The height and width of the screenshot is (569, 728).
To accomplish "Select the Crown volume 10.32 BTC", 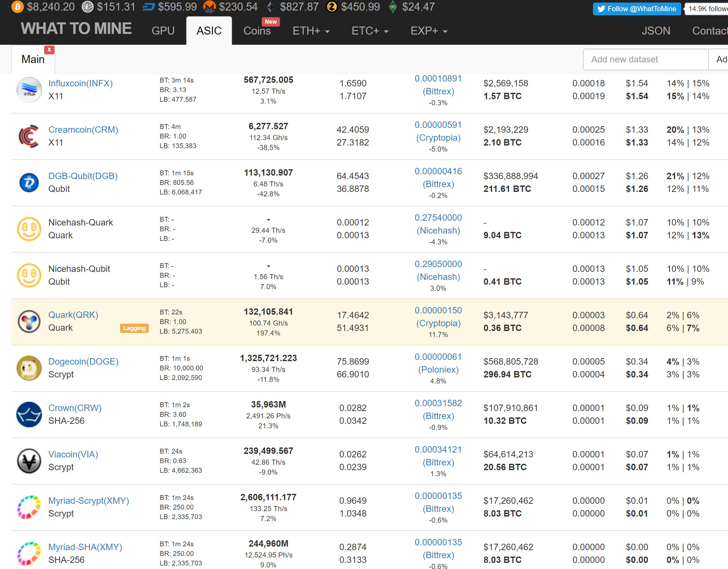I will click(505, 421).
